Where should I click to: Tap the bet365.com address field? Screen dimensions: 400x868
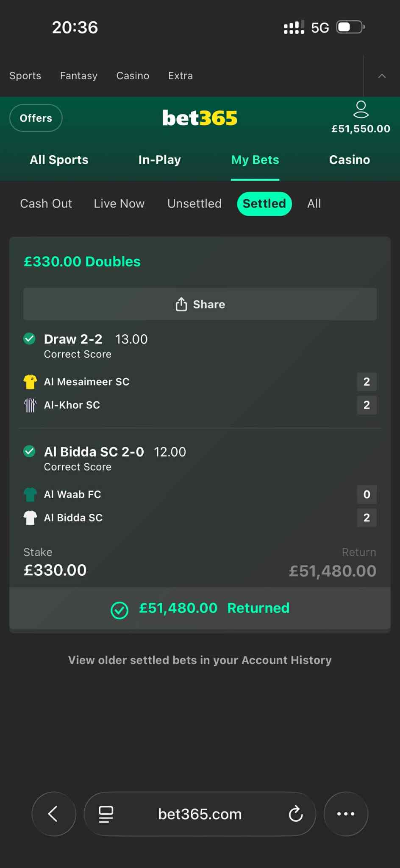[x=200, y=814]
